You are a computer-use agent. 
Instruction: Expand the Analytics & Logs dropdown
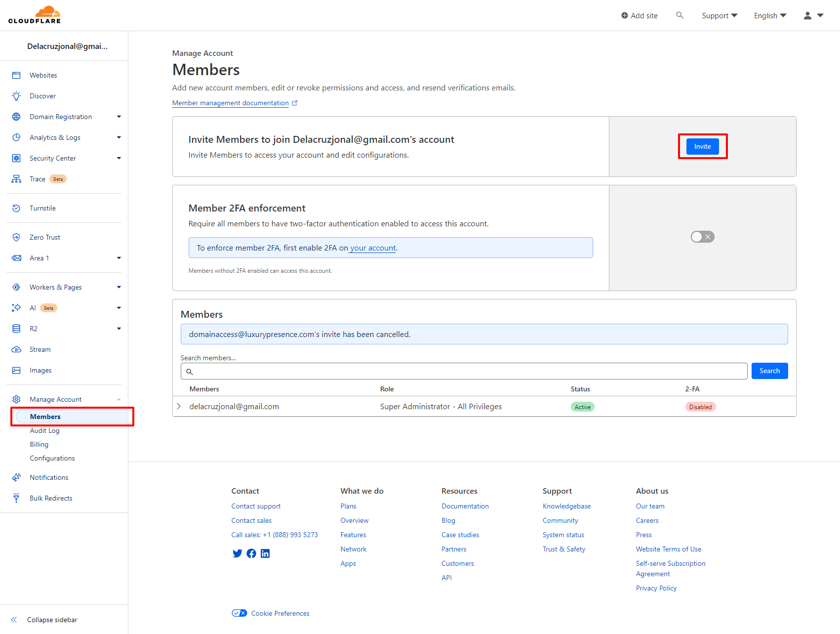pos(119,137)
